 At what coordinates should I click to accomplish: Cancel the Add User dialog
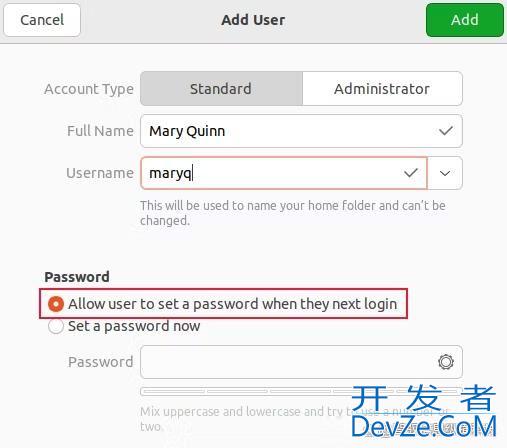pos(42,20)
